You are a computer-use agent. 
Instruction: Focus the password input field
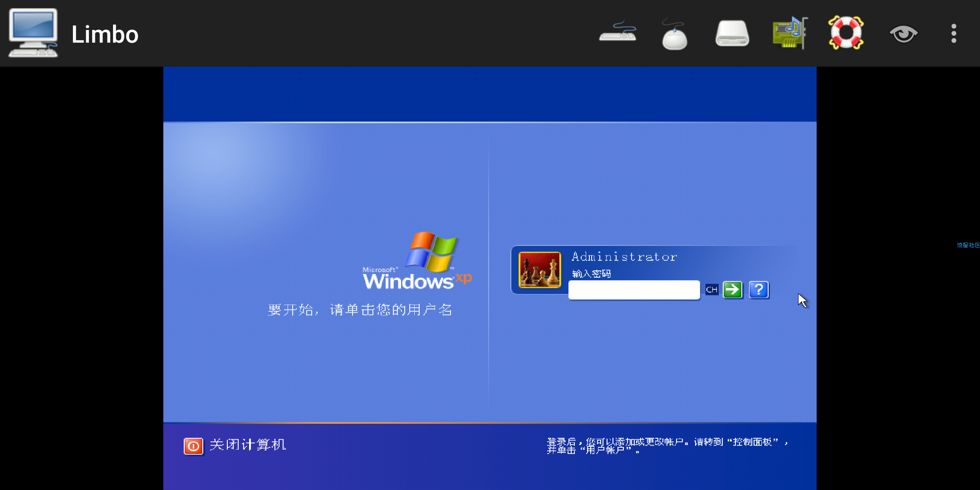(x=634, y=290)
